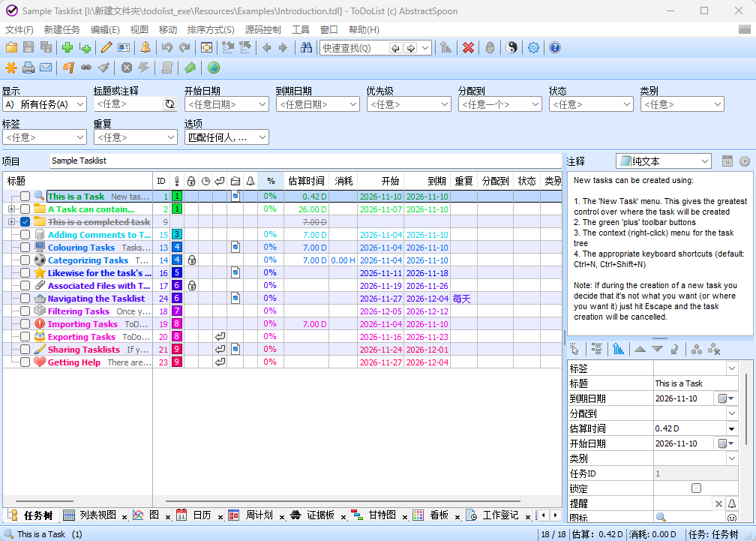Click the open tasklist folder icon
The height and width of the screenshot is (541, 756).
11,48
